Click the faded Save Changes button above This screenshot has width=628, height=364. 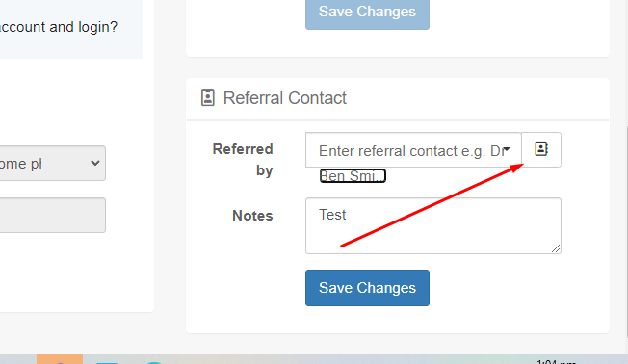[367, 13]
